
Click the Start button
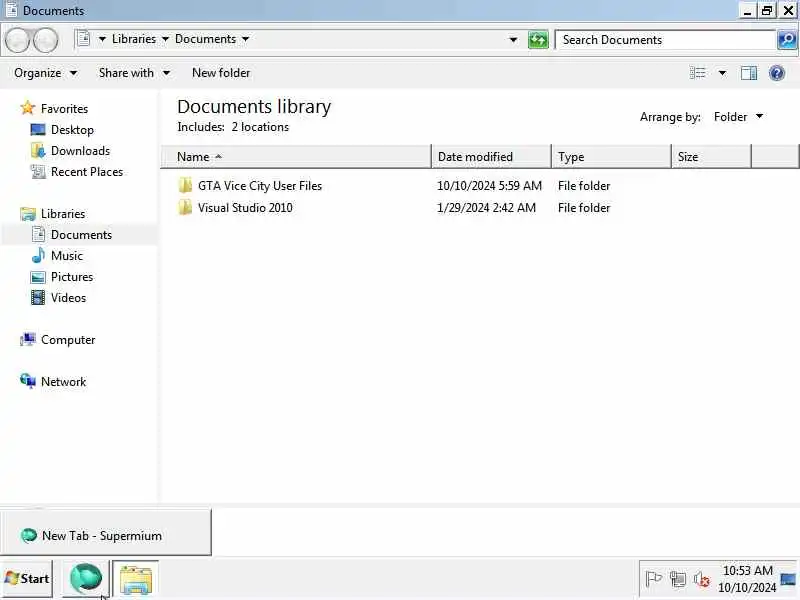coord(27,579)
